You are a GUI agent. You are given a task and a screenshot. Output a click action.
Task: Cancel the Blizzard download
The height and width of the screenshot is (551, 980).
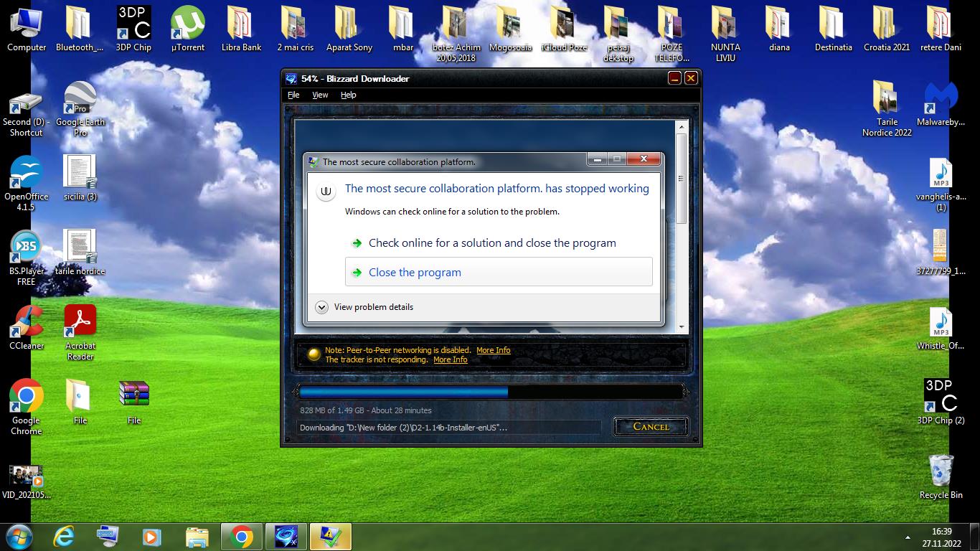coord(651,426)
